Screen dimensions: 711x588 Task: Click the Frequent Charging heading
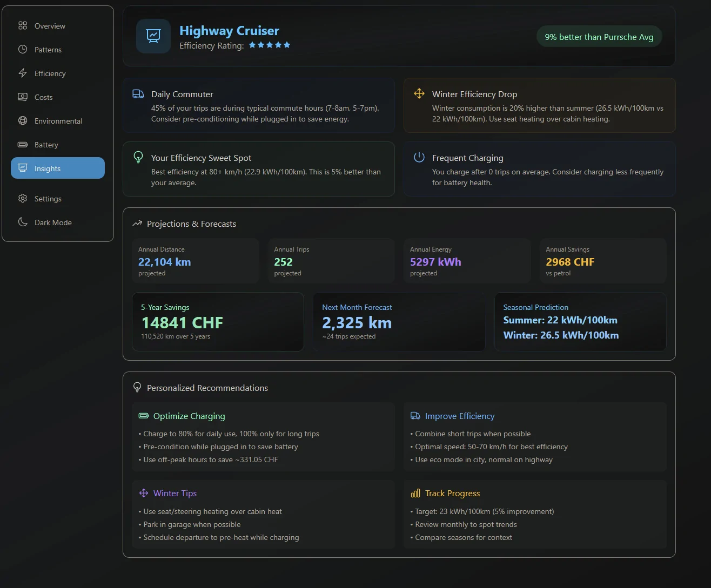point(467,158)
